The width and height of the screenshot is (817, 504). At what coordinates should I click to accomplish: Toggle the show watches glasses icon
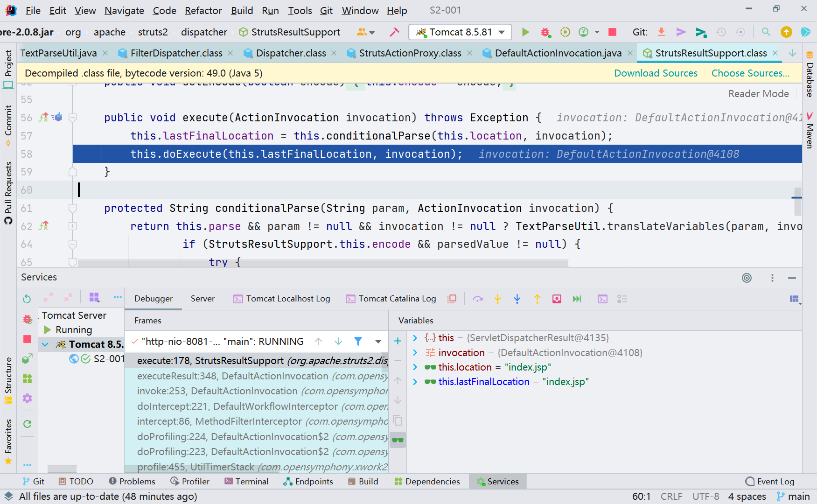click(x=398, y=440)
